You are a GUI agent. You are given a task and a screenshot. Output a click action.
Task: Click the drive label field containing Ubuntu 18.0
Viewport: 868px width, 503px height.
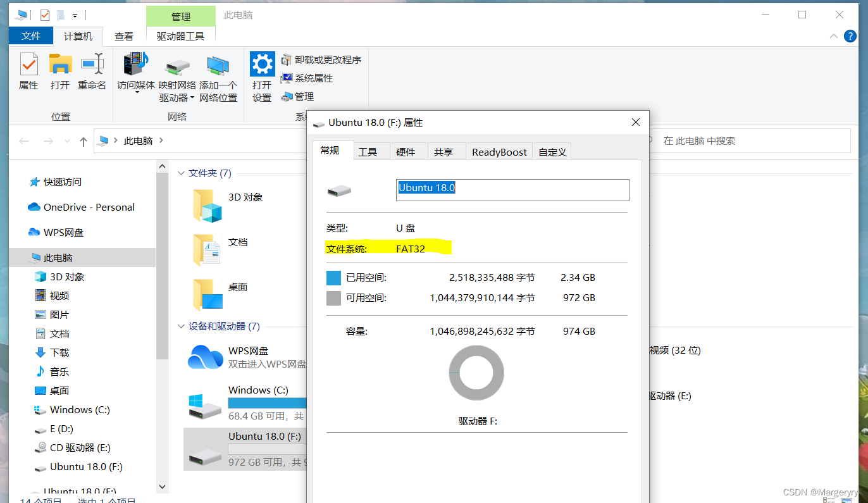512,190
